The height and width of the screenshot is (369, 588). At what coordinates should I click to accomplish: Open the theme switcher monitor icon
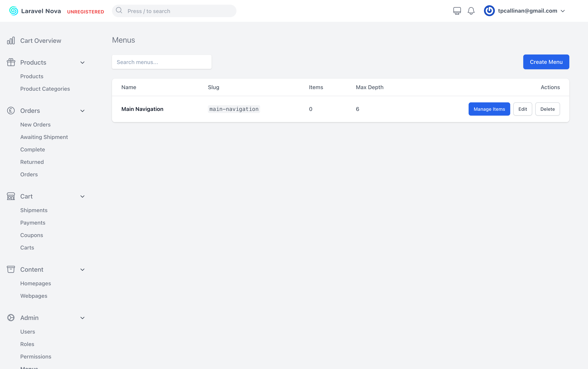tap(457, 11)
